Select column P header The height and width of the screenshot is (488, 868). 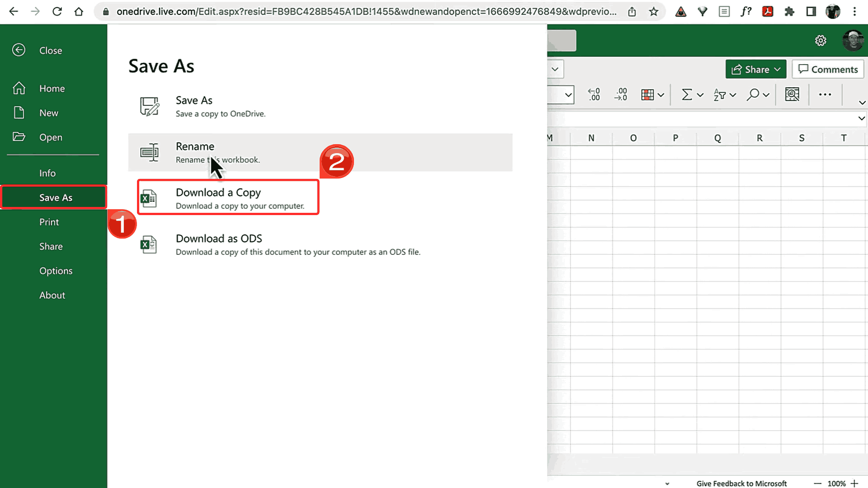click(675, 138)
